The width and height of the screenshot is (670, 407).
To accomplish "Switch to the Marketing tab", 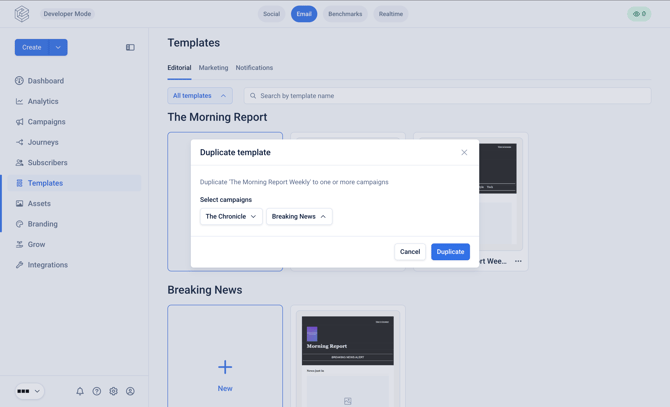I will tap(213, 67).
